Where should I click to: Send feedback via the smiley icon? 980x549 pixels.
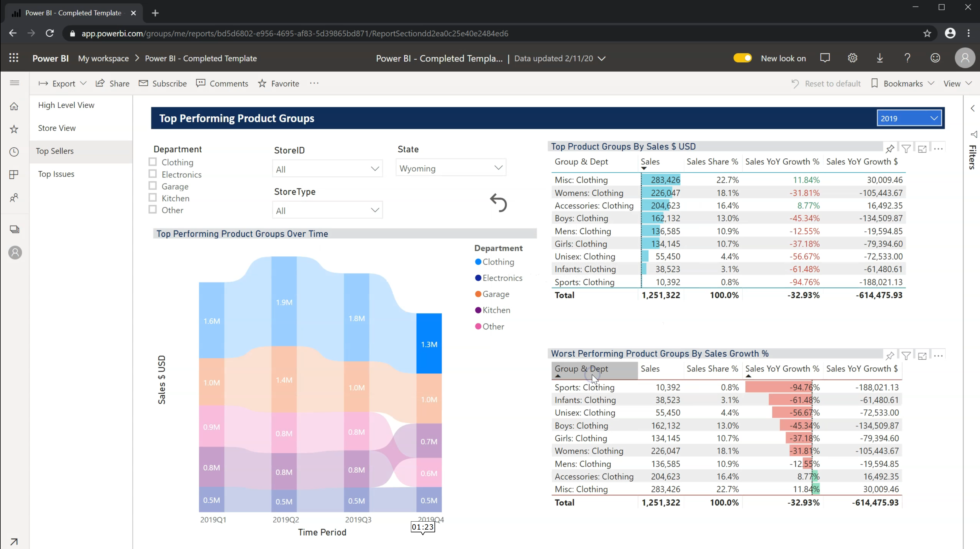click(x=936, y=58)
